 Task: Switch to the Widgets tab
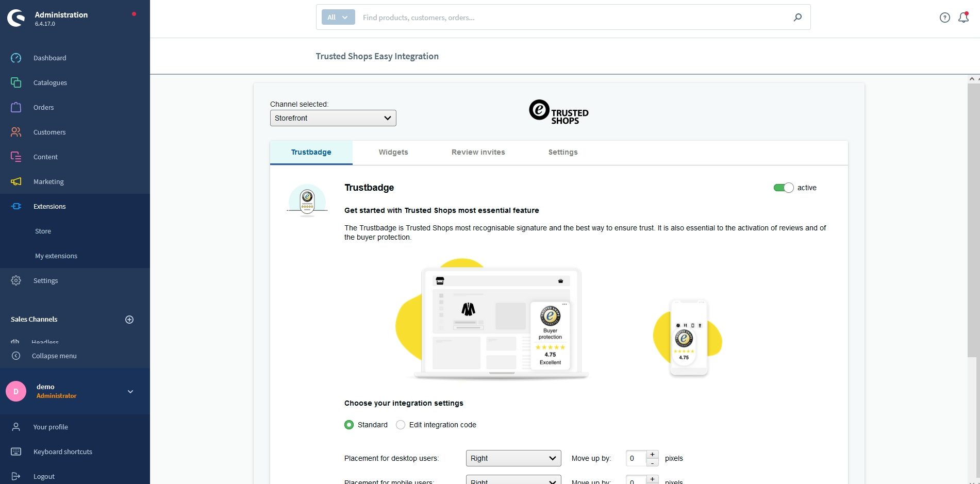393,153
